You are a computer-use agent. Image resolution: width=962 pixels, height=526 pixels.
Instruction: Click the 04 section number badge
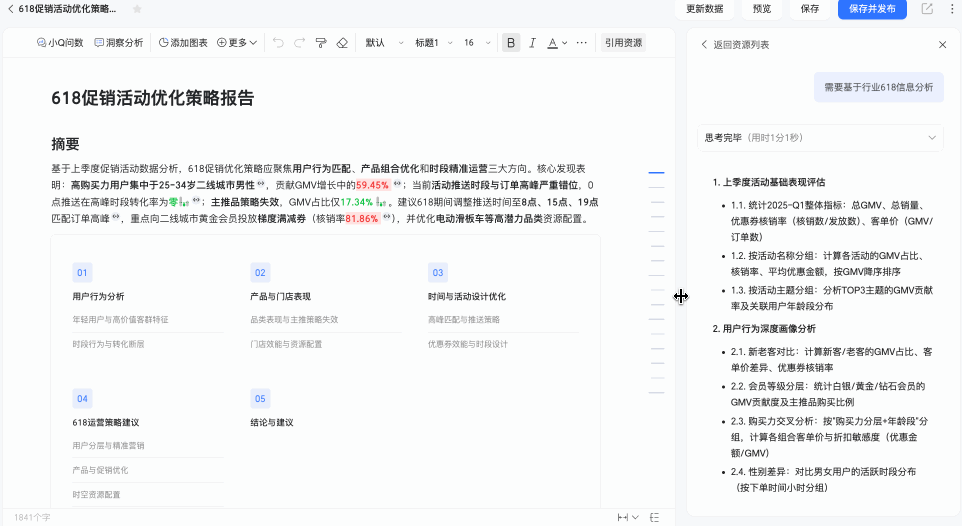click(x=82, y=398)
